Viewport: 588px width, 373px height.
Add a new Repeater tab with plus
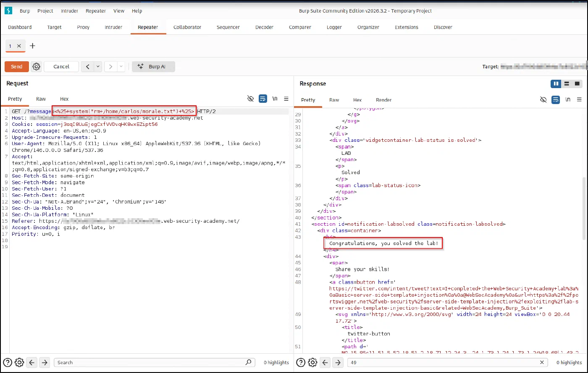click(32, 46)
